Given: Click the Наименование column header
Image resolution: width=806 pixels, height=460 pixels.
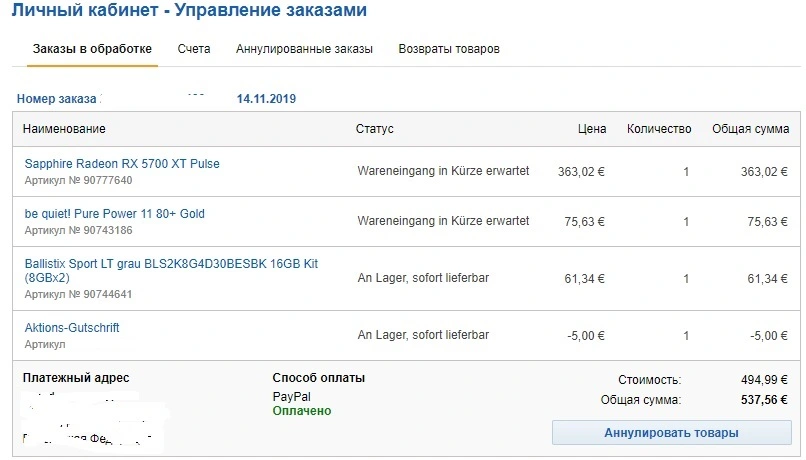Looking at the screenshot, I should (x=64, y=128).
